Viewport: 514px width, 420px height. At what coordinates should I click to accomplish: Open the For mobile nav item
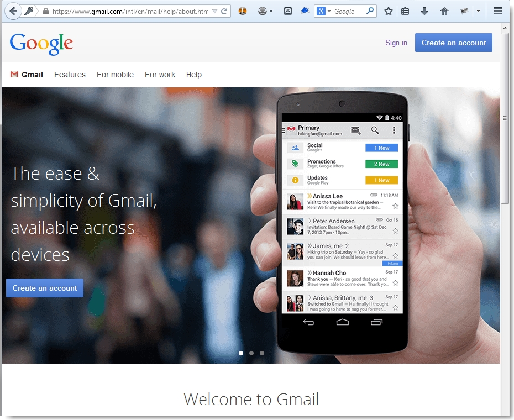tap(115, 75)
